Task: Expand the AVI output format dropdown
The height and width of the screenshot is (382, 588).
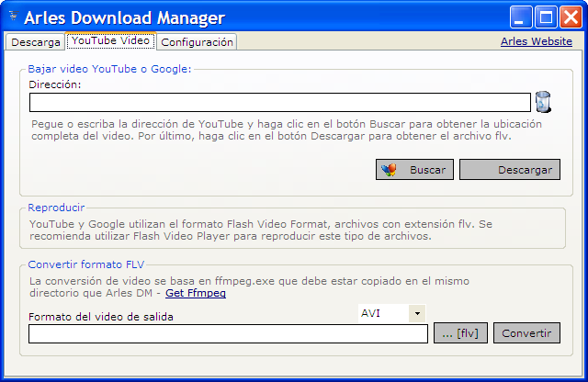Action: [417, 313]
